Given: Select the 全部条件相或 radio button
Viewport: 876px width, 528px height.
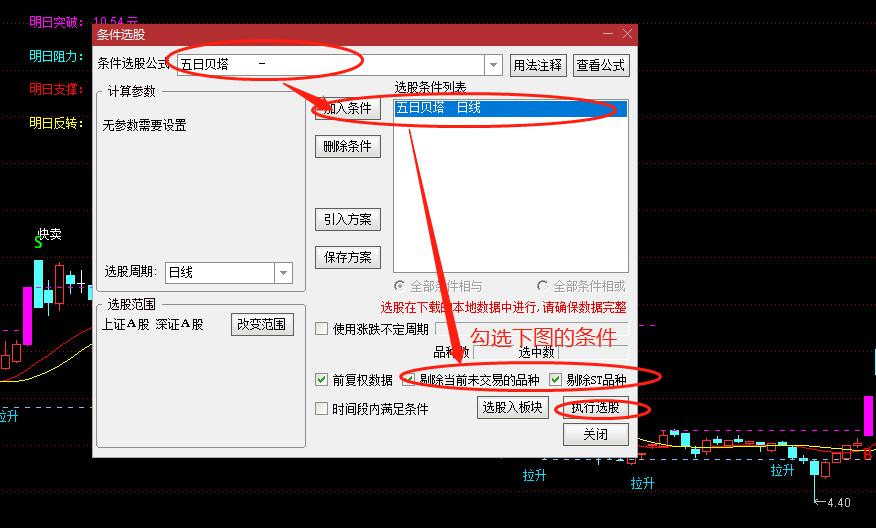Looking at the screenshot, I should point(542,286).
